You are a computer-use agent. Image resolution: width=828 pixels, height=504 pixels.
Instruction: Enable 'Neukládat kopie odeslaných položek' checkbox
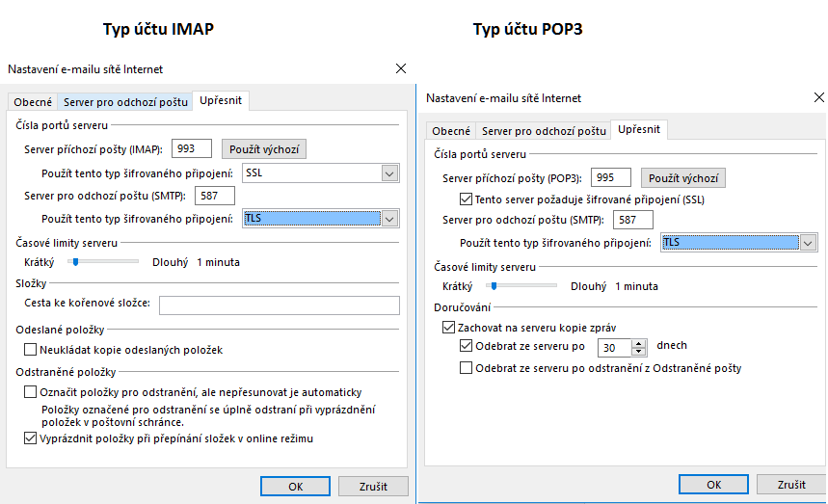click(31, 350)
